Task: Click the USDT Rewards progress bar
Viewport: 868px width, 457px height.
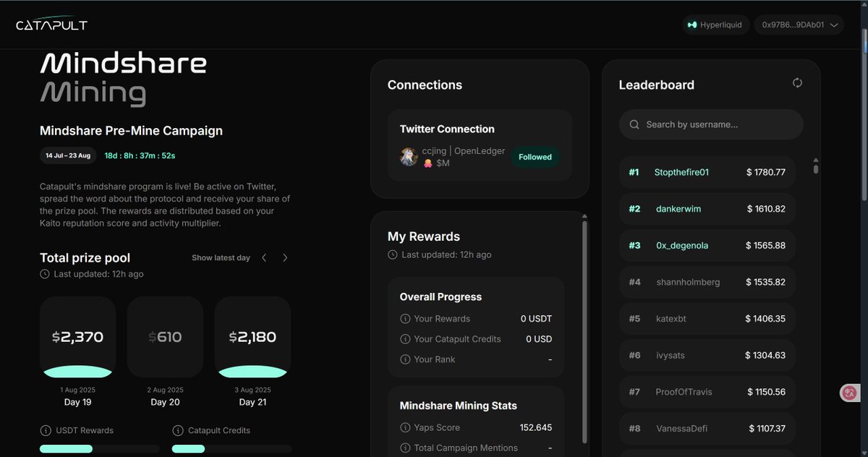Action: [100, 449]
